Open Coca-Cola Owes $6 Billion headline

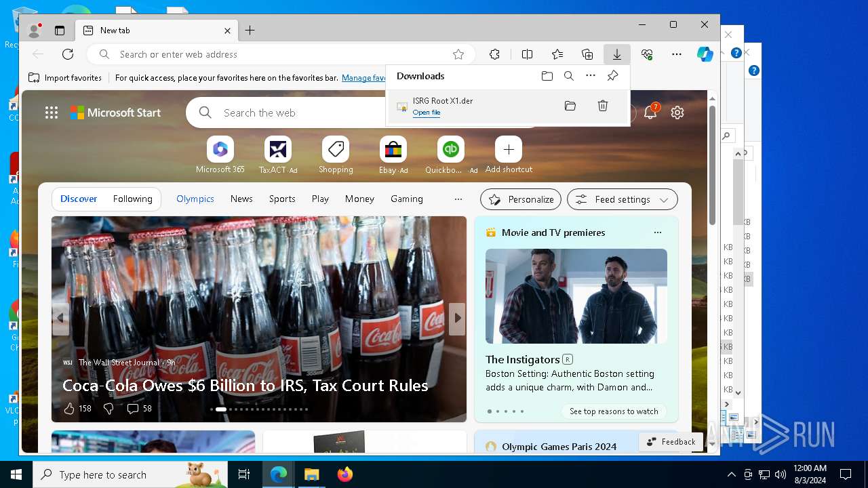click(x=245, y=385)
